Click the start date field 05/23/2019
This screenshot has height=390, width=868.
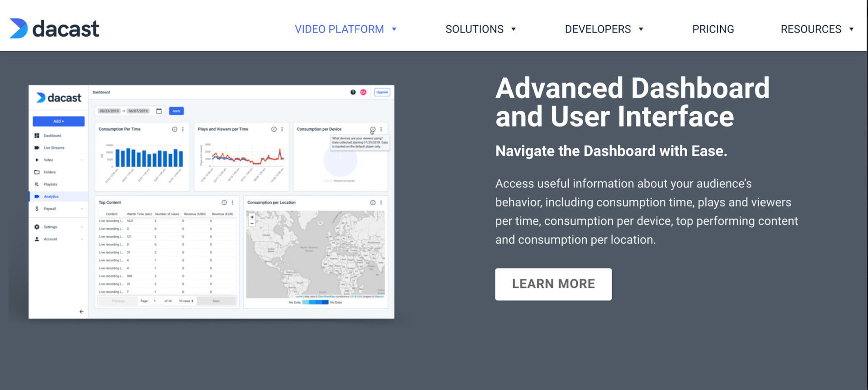click(x=109, y=111)
